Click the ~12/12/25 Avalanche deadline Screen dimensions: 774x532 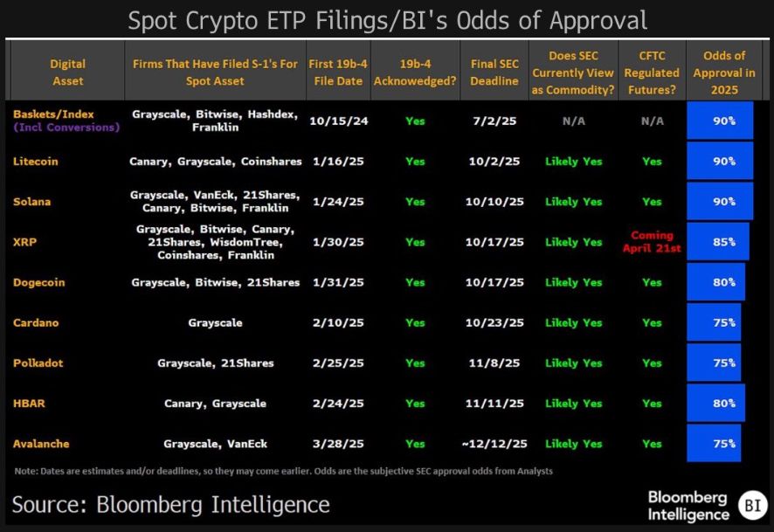494,444
